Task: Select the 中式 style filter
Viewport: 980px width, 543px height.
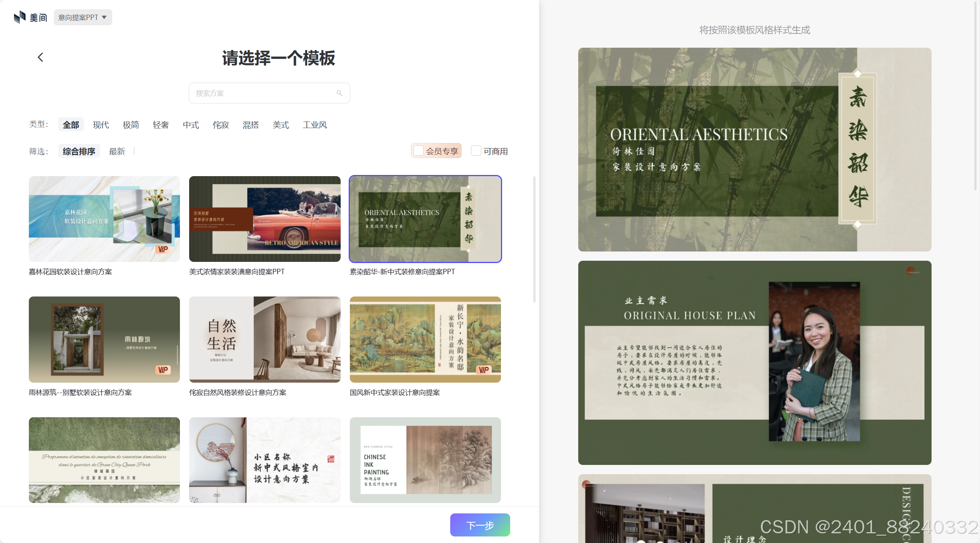Action: 191,125
